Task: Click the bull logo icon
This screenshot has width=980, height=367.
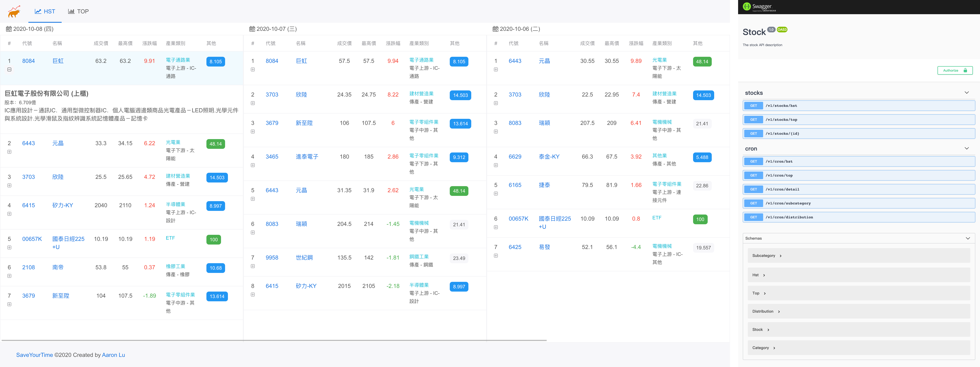Action: pos(14,11)
